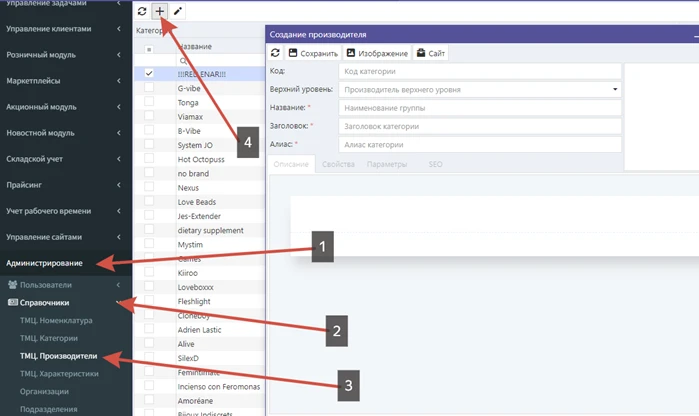Click the Пользователи people icon in sidebar
The image size is (699, 416).
tap(12, 285)
